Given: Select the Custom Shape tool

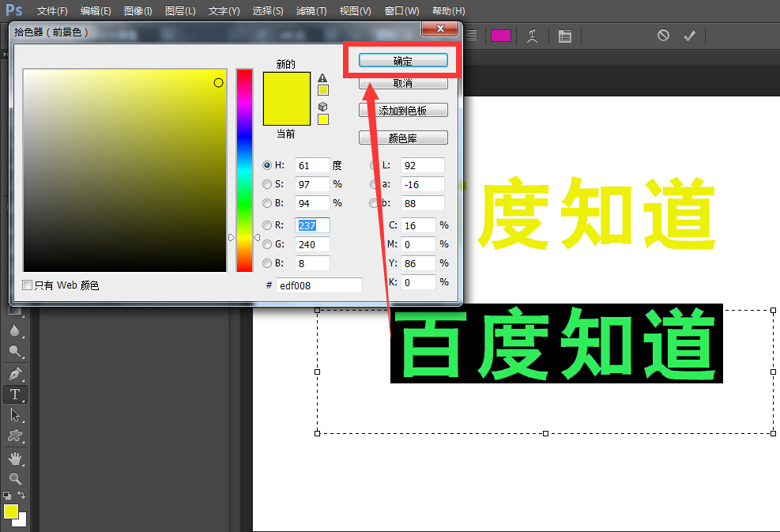Looking at the screenshot, I should (15, 436).
